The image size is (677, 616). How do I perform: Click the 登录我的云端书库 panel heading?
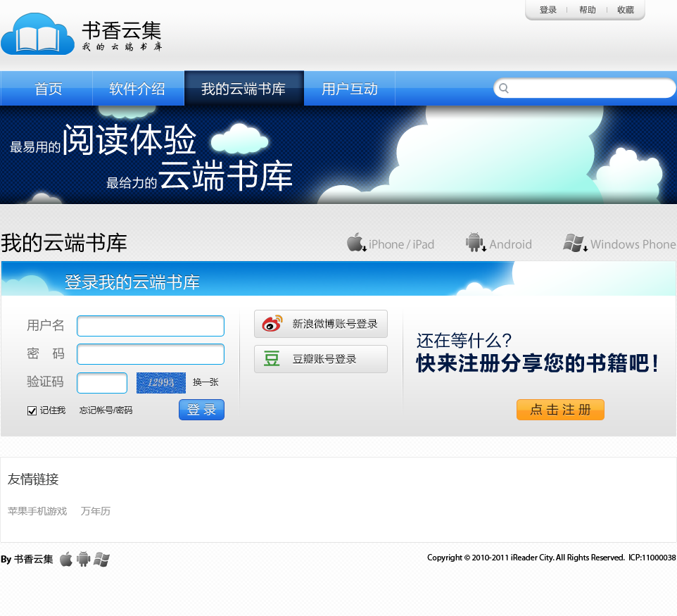(x=132, y=282)
